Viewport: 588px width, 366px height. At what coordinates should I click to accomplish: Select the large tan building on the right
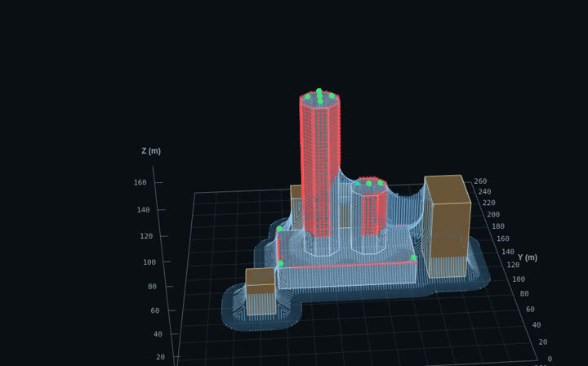[447, 225]
